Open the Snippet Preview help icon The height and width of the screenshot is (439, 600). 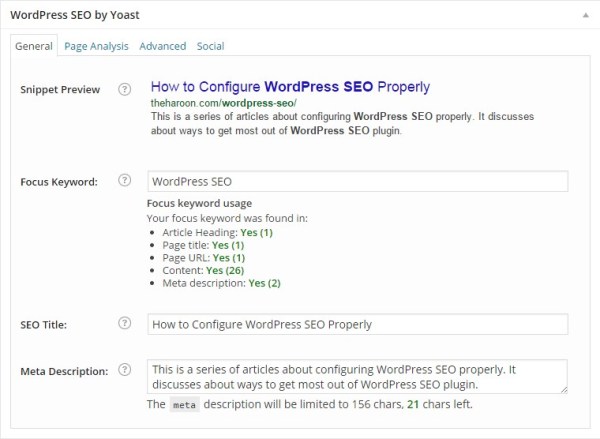124,89
